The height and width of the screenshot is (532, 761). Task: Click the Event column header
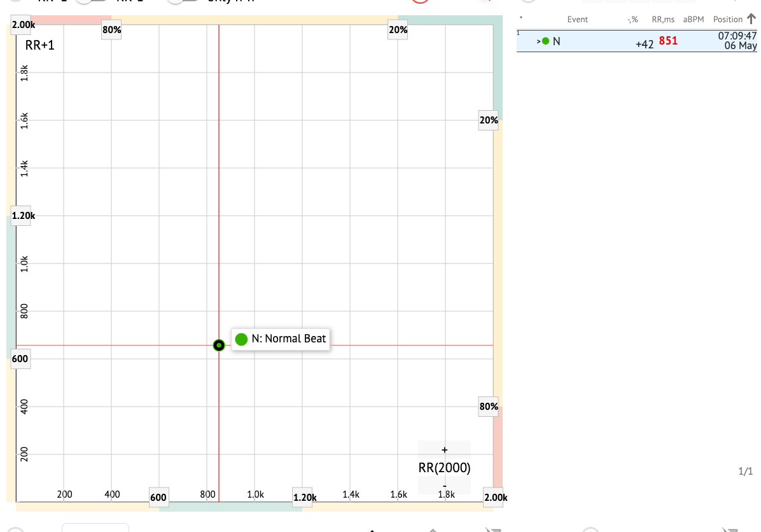point(577,20)
